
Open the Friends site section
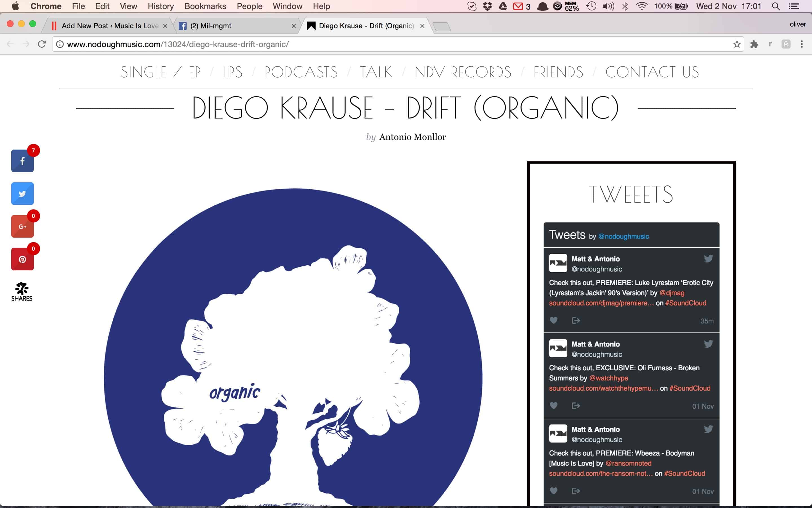(x=558, y=72)
